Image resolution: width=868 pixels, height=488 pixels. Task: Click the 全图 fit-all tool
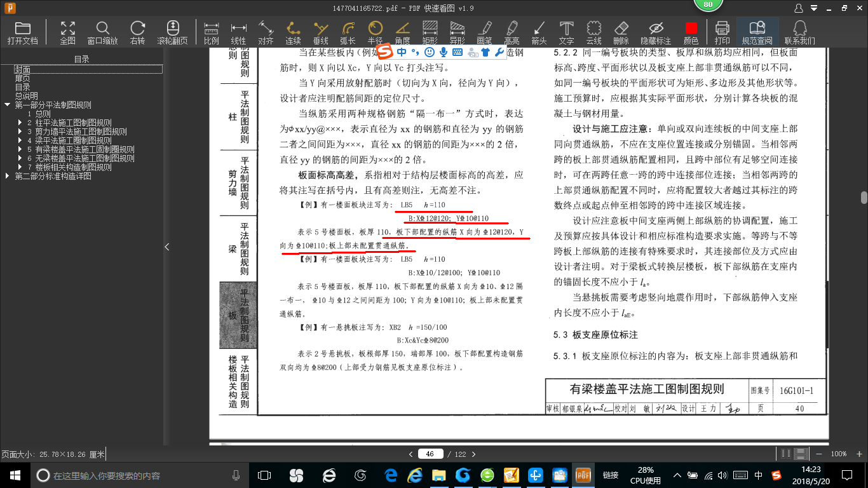pos(68,32)
